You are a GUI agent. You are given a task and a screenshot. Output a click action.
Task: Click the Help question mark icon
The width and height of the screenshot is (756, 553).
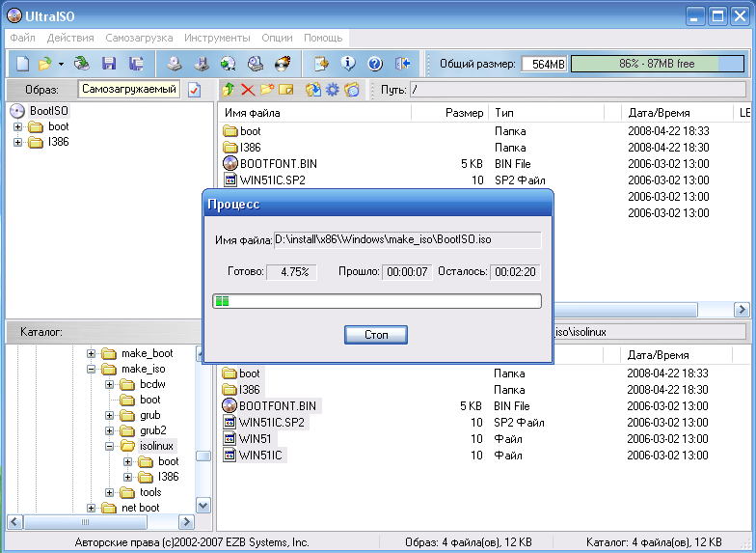click(375, 64)
